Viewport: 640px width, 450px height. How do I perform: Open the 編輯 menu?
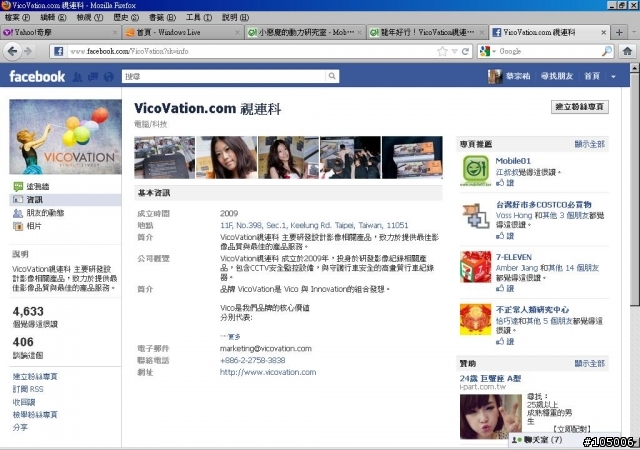(x=53, y=18)
